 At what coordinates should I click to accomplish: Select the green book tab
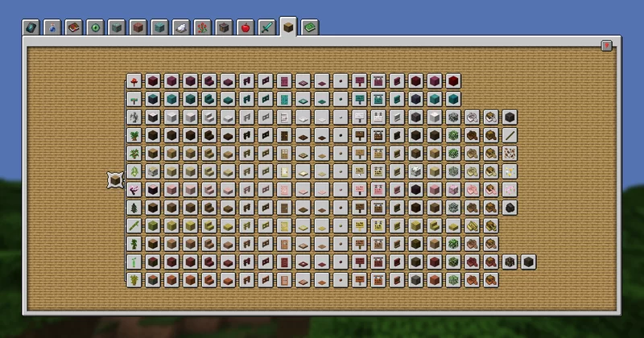point(310,27)
